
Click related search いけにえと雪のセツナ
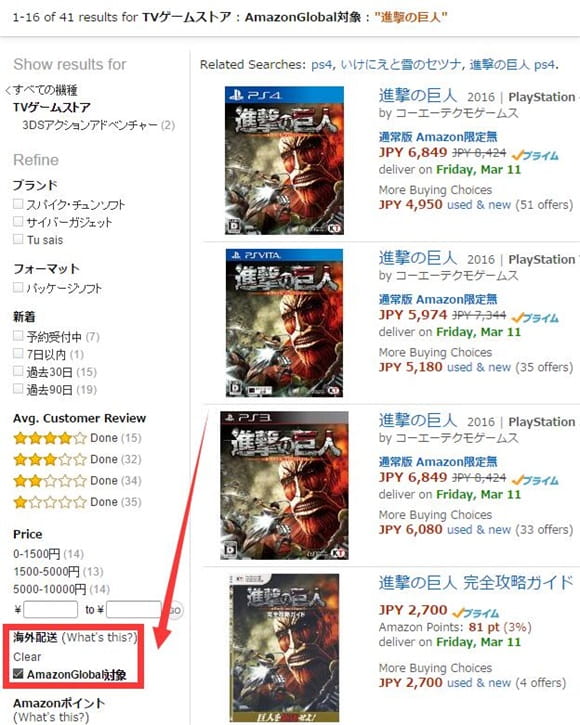(x=401, y=65)
